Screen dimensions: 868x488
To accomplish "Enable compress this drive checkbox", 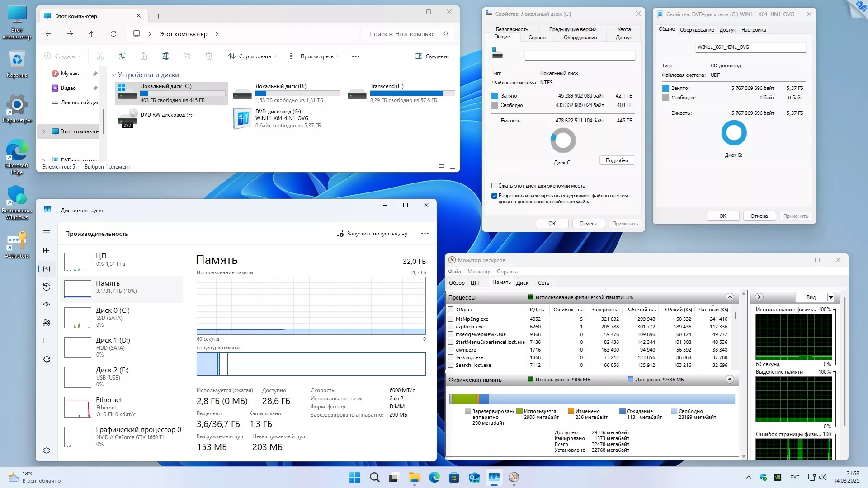I will [x=494, y=186].
